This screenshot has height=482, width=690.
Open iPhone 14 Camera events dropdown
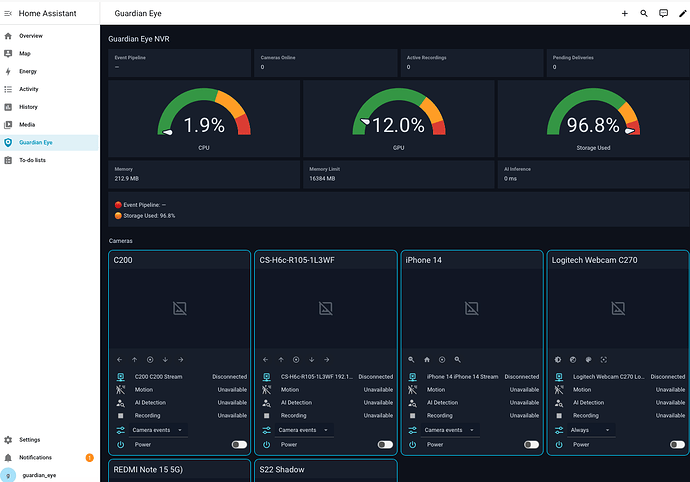click(451, 430)
